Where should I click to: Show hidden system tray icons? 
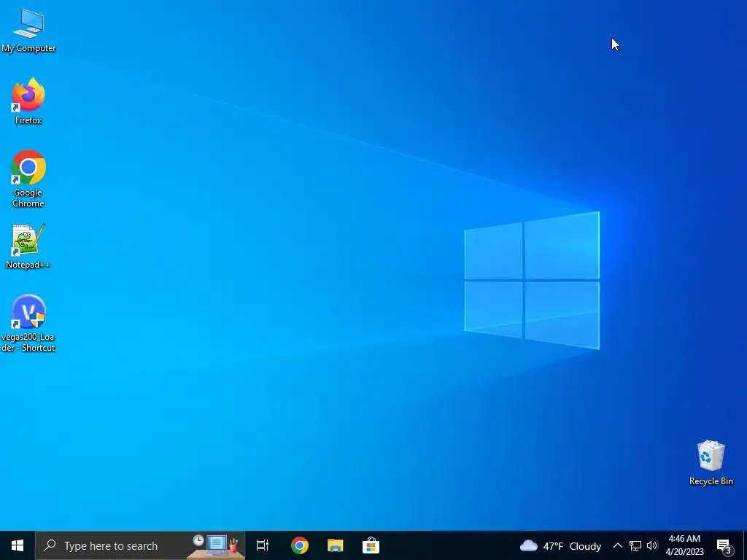(617, 545)
